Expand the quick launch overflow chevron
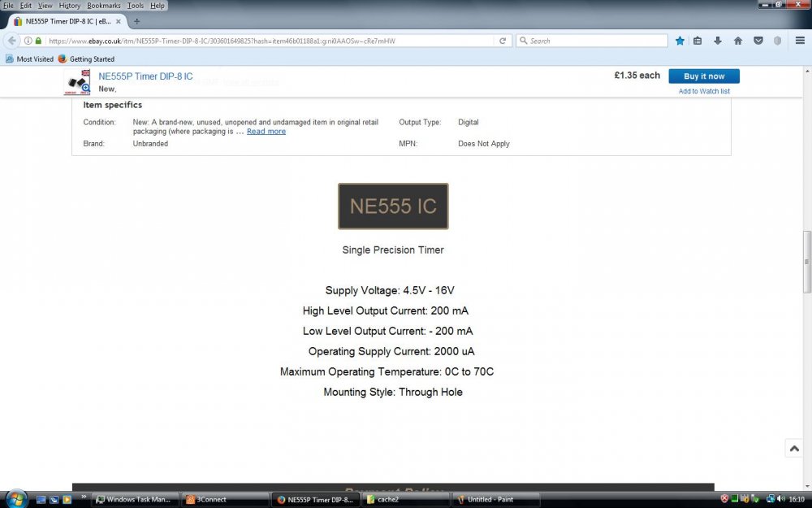This screenshot has height=508, width=812. click(84, 497)
